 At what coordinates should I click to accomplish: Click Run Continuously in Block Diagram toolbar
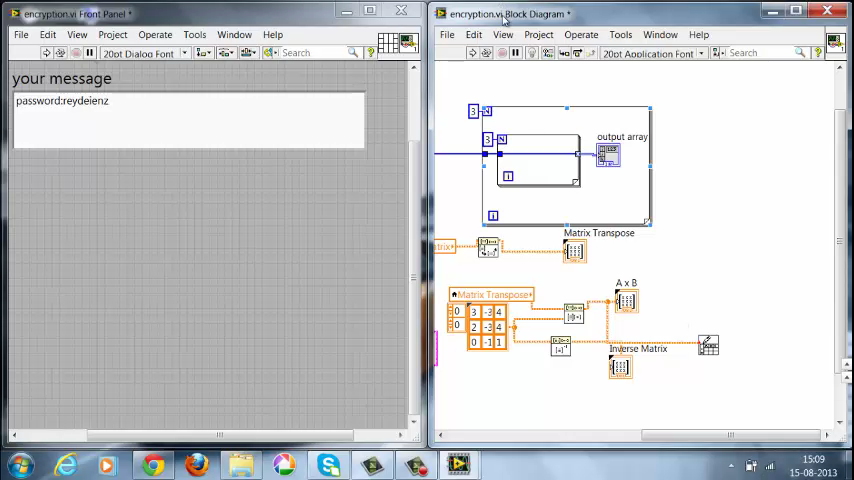coord(487,53)
